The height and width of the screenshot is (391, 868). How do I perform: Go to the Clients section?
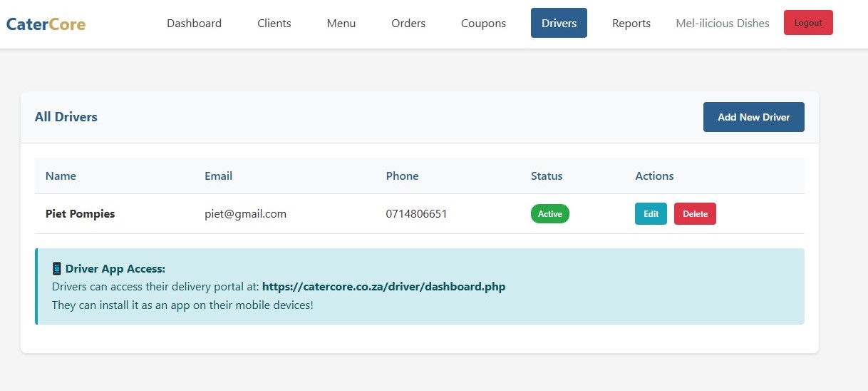274,24
